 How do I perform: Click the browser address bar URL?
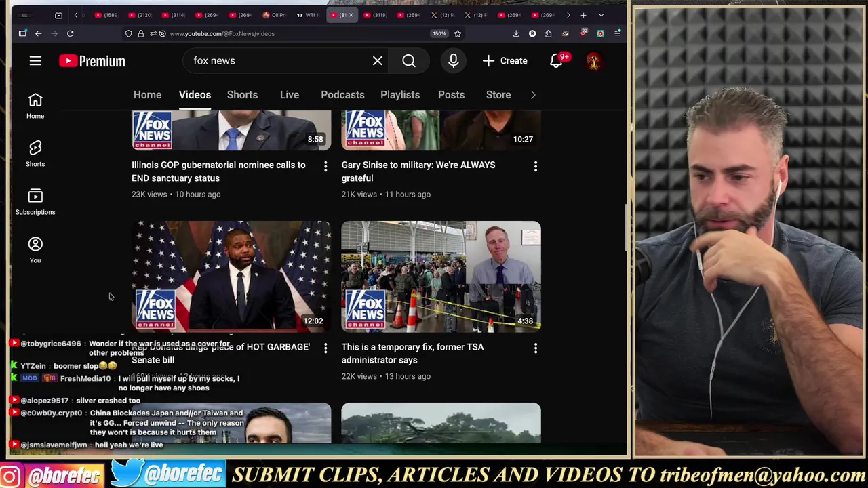222,33
